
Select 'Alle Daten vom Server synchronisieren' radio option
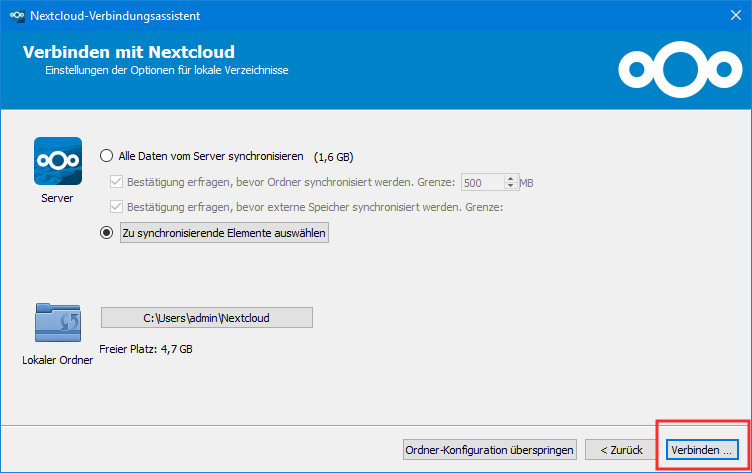click(x=107, y=156)
